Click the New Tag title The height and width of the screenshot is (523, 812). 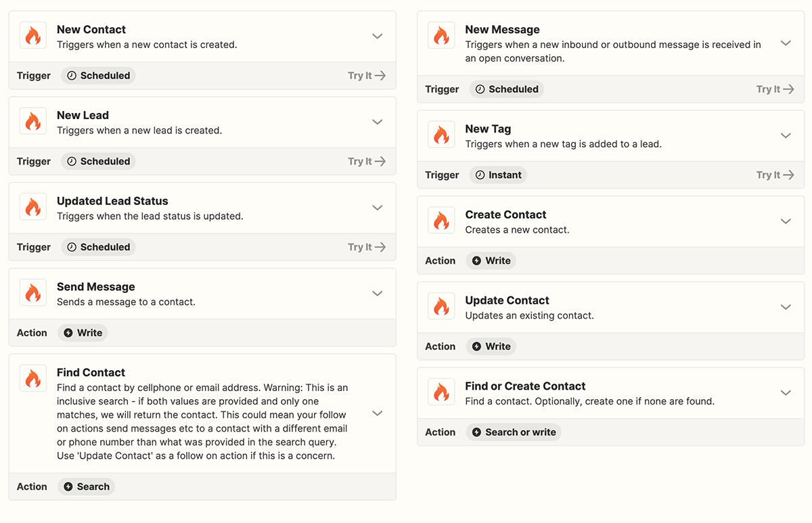[488, 129]
